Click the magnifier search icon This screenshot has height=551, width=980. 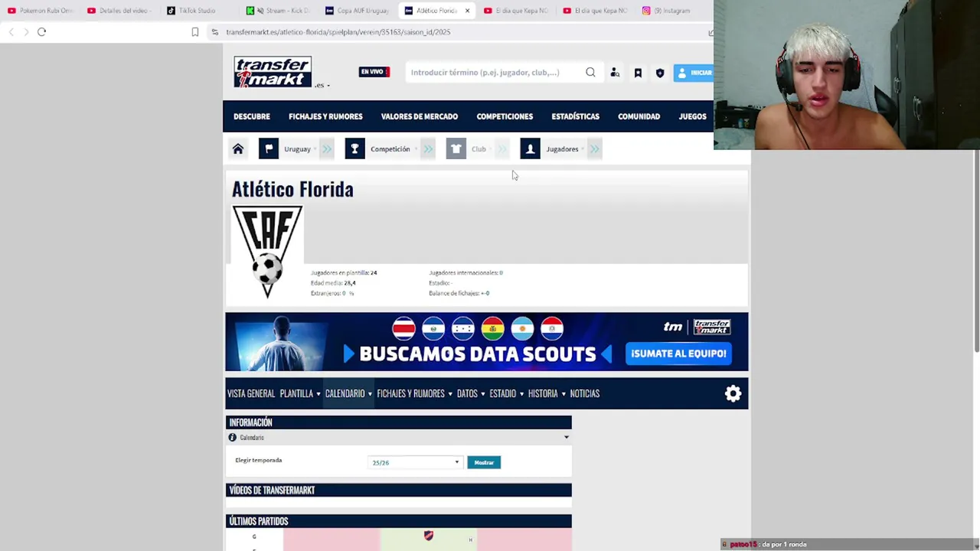[x=590, y=73]
